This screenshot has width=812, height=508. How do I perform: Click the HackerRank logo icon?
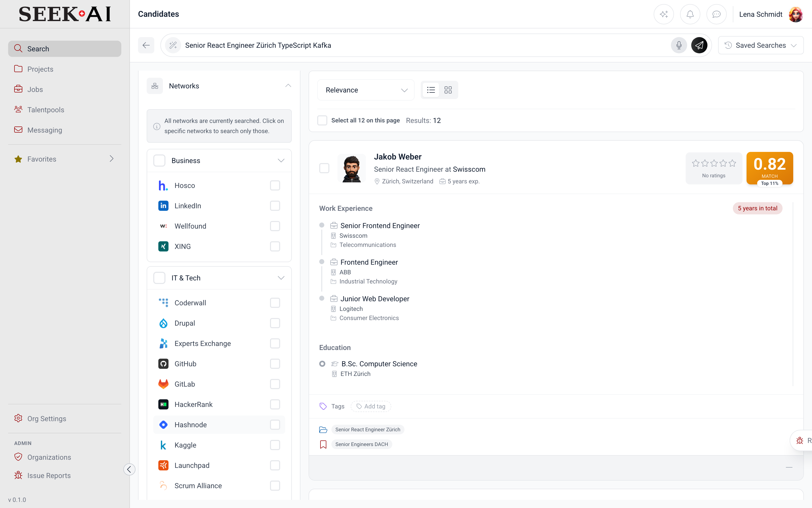163,404
